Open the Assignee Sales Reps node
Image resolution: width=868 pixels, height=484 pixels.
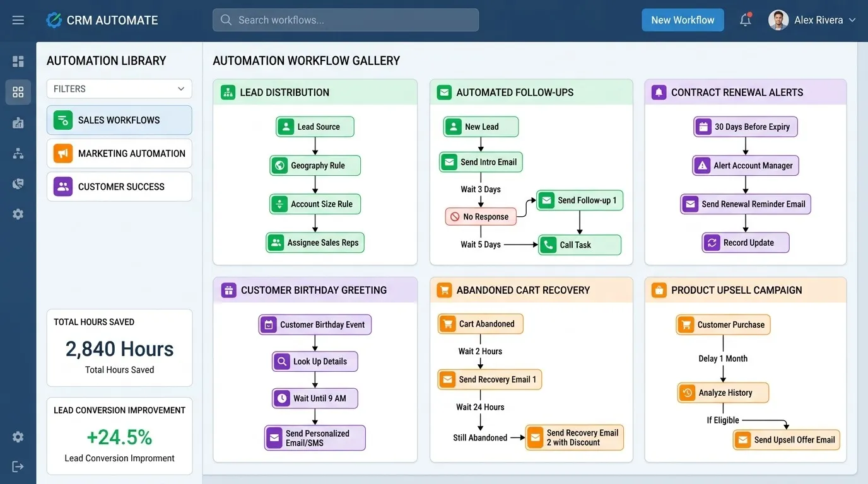pos(315,243)
